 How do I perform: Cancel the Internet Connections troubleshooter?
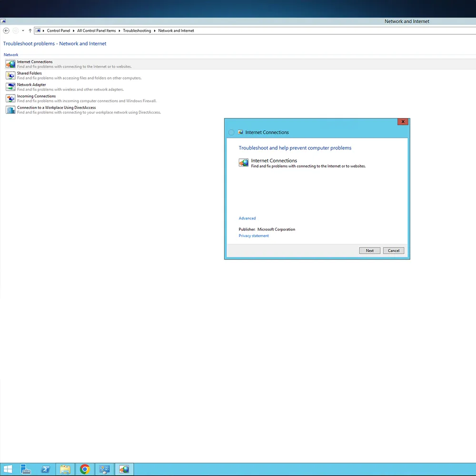coord(394,250)
